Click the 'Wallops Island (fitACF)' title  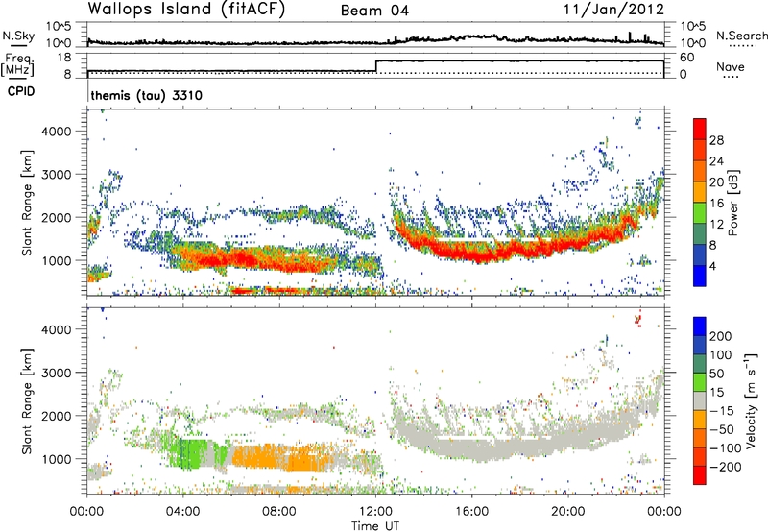pyautogui.click(x=186, y=9)
